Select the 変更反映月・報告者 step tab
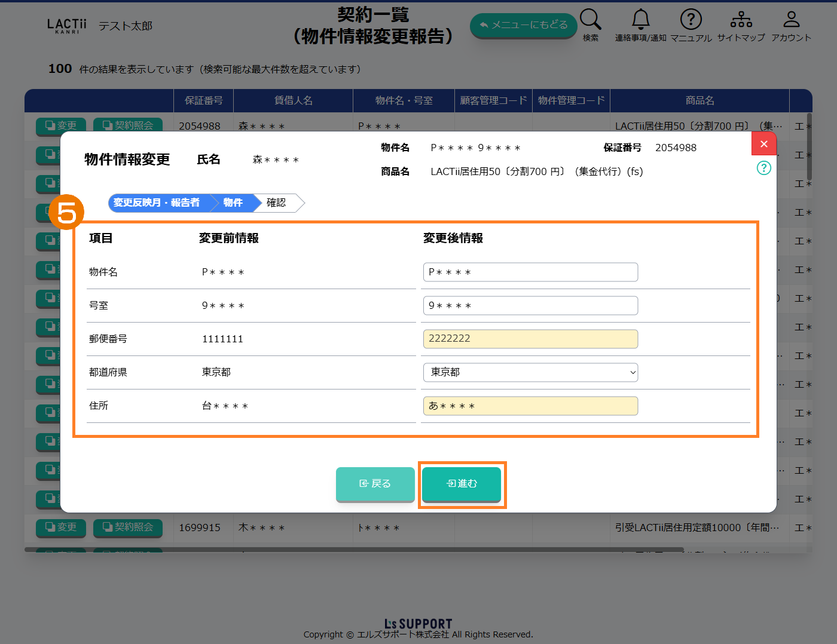This screenshot has height=644, width=837. click(157, 203)
